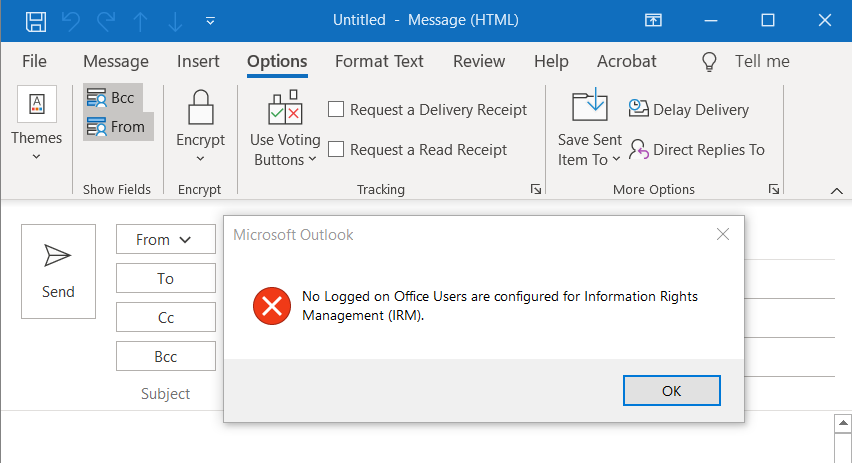Open the Acrobat tab

click(x=627, y=61)
